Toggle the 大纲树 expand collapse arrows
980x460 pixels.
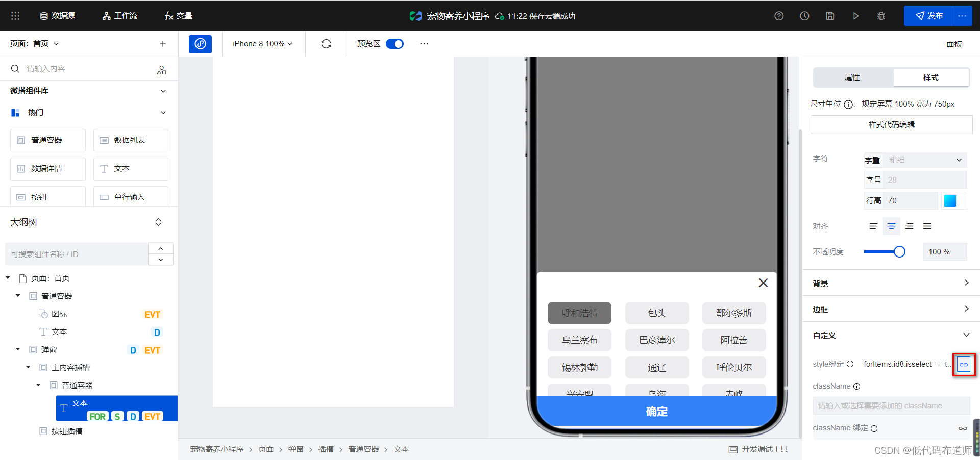[x=158, y=222]
